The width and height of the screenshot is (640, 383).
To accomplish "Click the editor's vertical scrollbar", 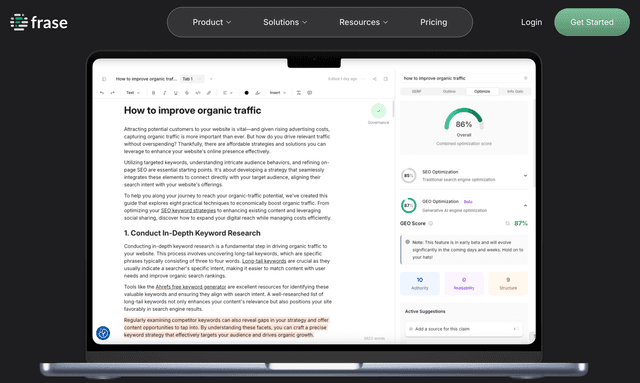I will pyautogui.click(x=393, y=109).
